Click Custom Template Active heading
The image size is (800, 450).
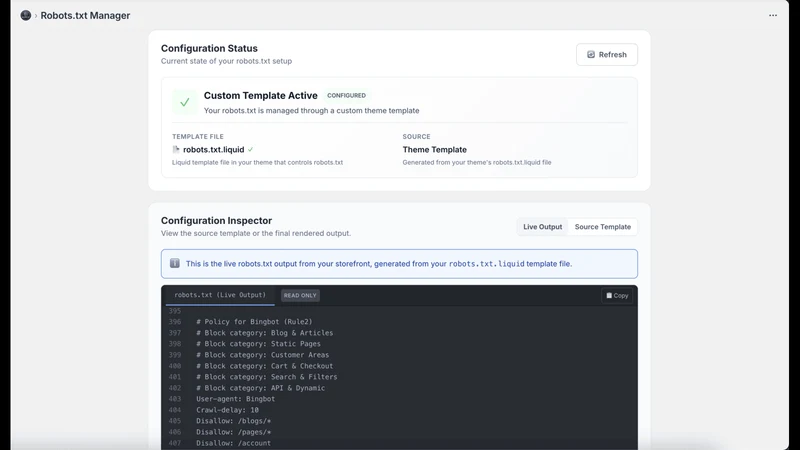tap(261, 95)
